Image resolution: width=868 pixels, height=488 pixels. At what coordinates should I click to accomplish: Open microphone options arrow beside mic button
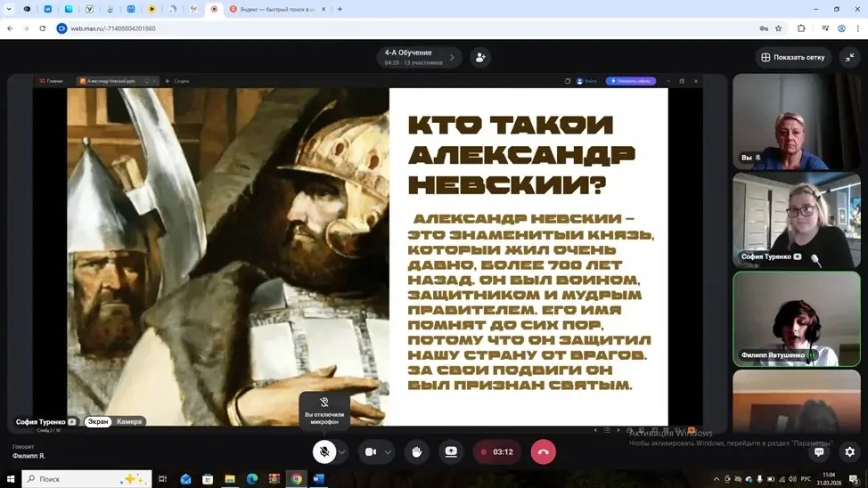pyautogui.click(x=342, y=452)
